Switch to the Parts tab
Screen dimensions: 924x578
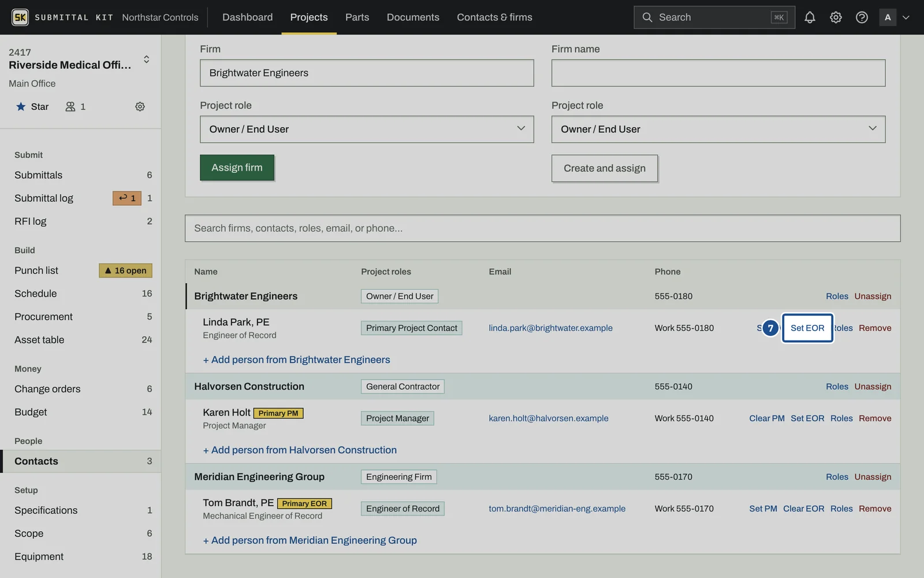pos(357,17)
